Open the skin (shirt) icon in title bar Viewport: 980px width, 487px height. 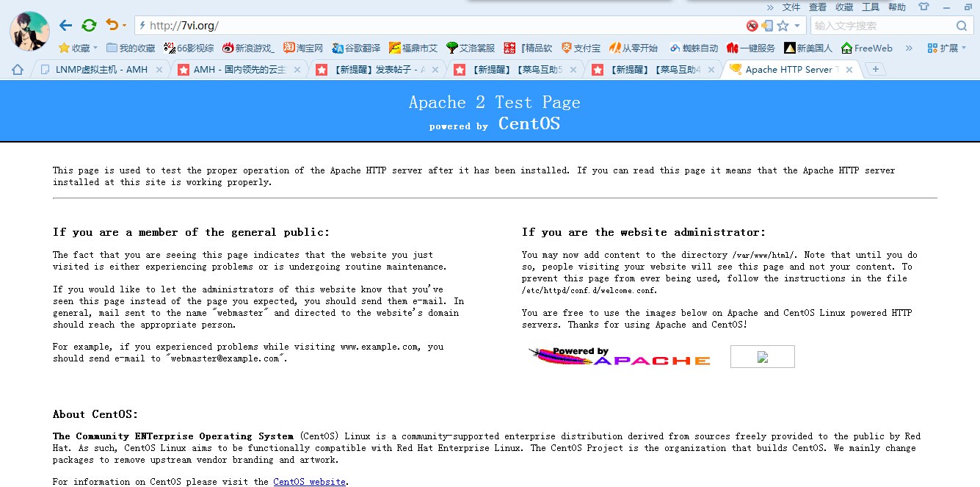tap(923, 7)
